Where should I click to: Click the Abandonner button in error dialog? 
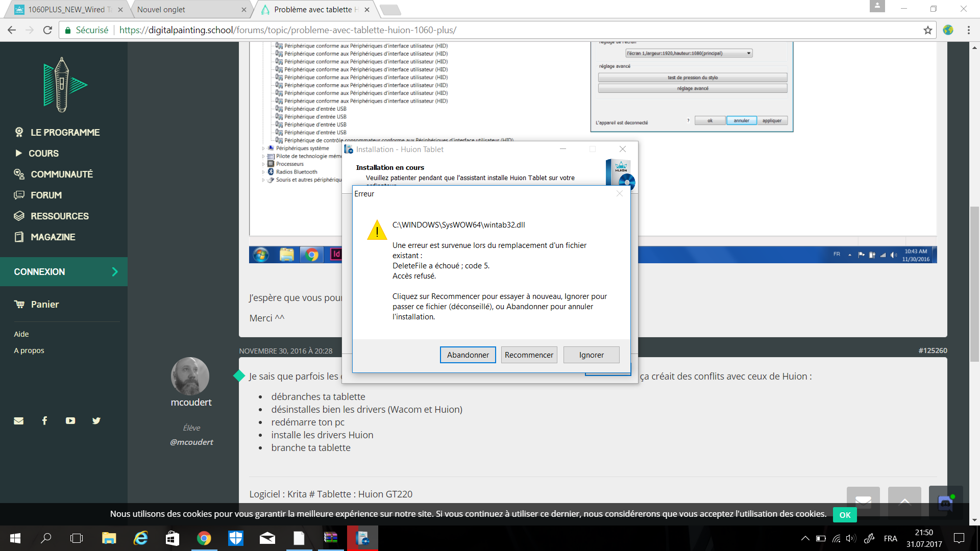tap(468, 355)
